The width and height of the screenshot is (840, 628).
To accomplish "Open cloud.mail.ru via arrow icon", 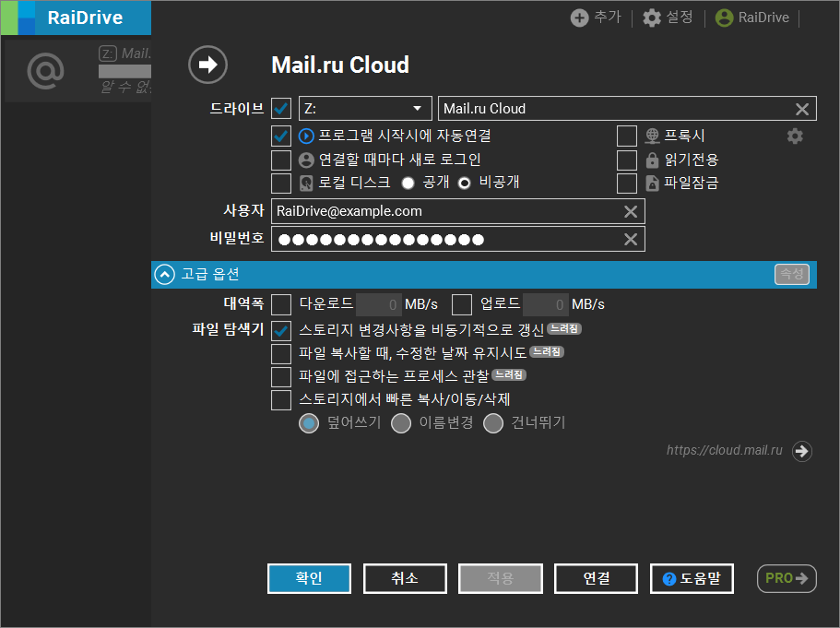I will 802,451.
